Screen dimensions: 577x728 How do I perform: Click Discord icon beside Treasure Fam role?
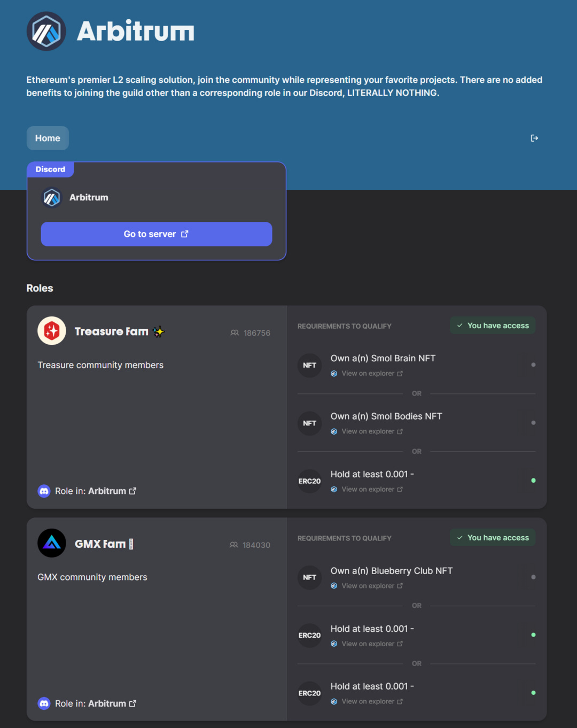pyautogui.click(x=44, y=491)
